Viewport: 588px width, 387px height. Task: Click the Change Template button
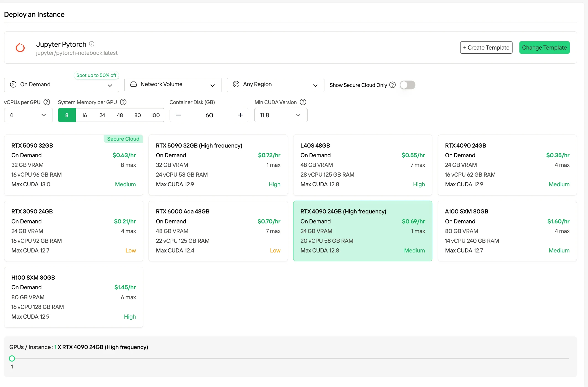click(544, 48)
